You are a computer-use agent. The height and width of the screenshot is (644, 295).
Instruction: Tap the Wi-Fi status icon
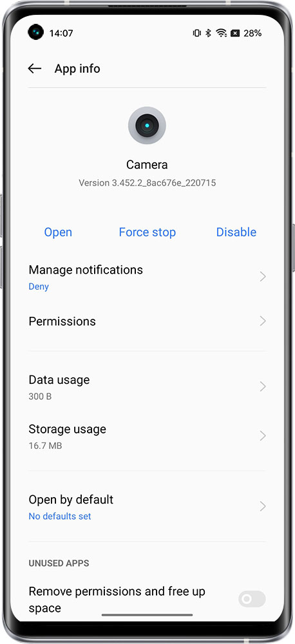222,33
